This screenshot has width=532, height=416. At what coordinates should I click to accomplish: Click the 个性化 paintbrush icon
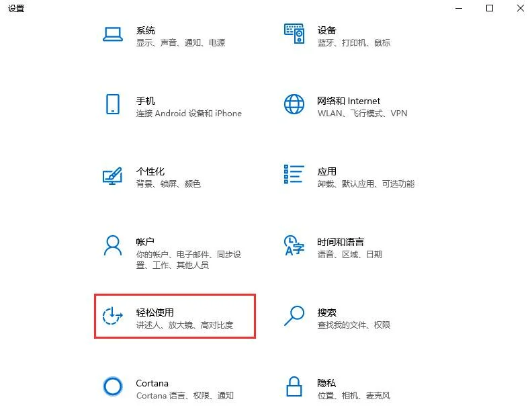click(x=112, y=175)
